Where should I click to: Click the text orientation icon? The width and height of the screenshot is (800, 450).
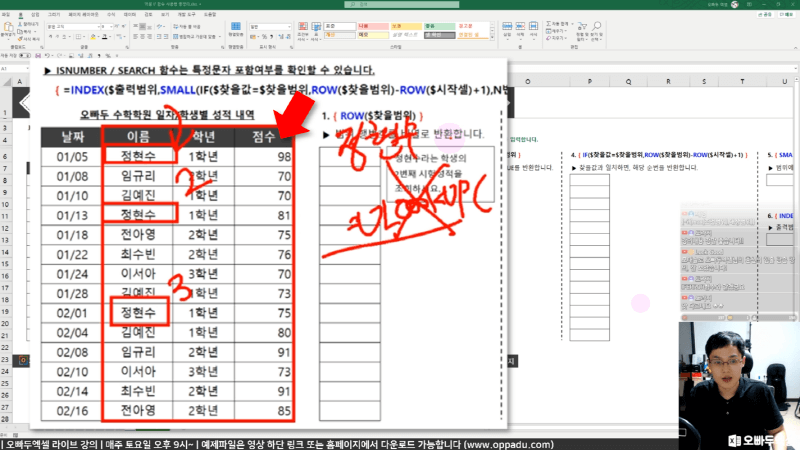(x=160, y=27)
